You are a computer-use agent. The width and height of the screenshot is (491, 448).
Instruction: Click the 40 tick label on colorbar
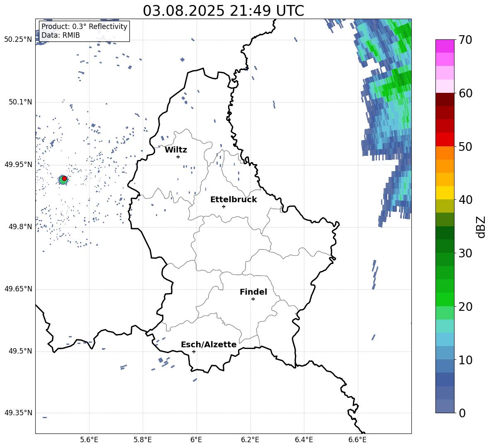465,200
